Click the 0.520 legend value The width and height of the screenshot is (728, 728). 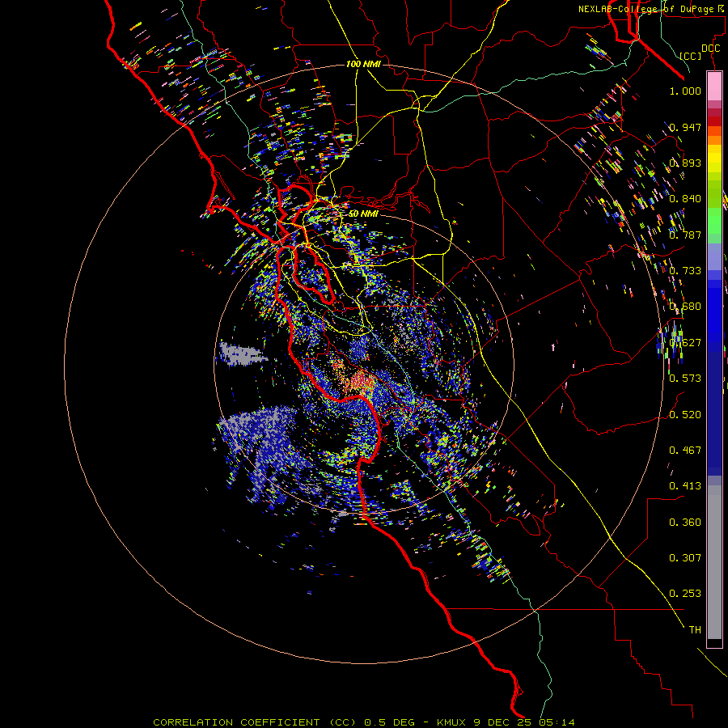[x=685, y=415]
